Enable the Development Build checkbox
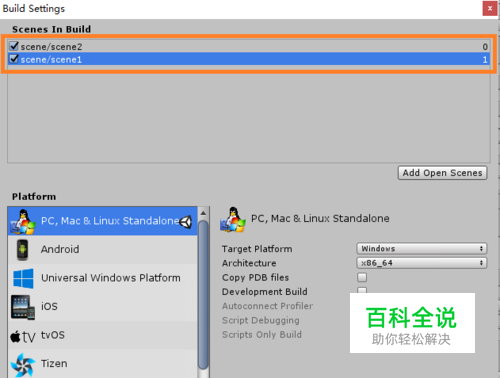This screenshot has height=378, width=500. click(x=362, y=290)
